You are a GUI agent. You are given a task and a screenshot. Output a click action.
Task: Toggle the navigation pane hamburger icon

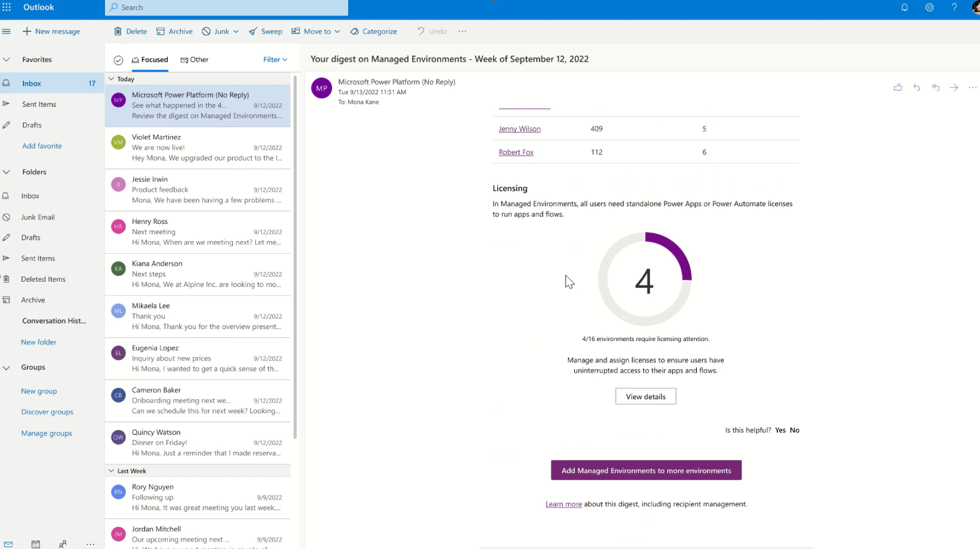click(6, 31)
